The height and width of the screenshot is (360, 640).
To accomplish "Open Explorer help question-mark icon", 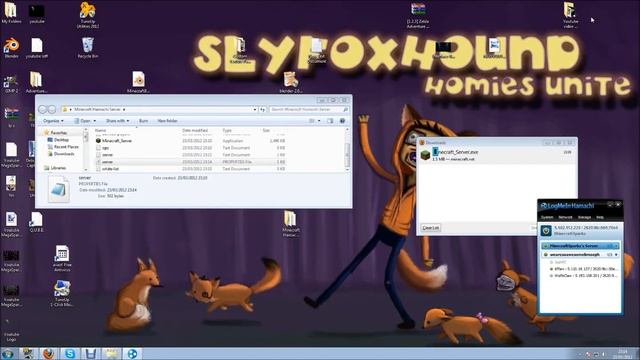I will (x=342, y=121).
